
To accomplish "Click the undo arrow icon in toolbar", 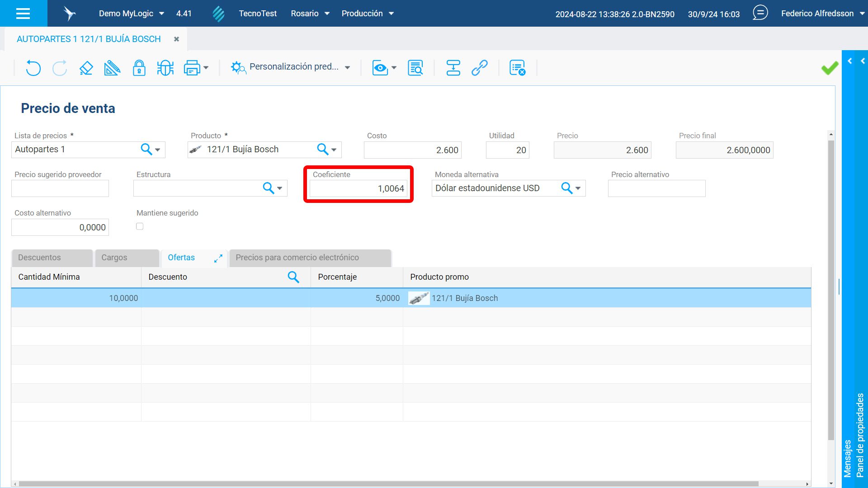I will click(33, 68).
